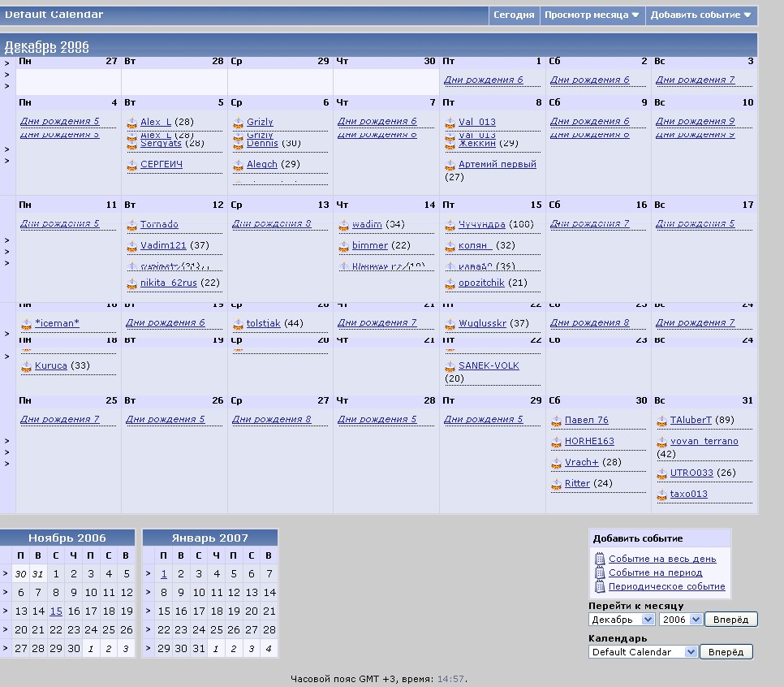This screenshot has height=687, width=784.
Task: Click the icon beside Событие на период
Action: (600, 572)
